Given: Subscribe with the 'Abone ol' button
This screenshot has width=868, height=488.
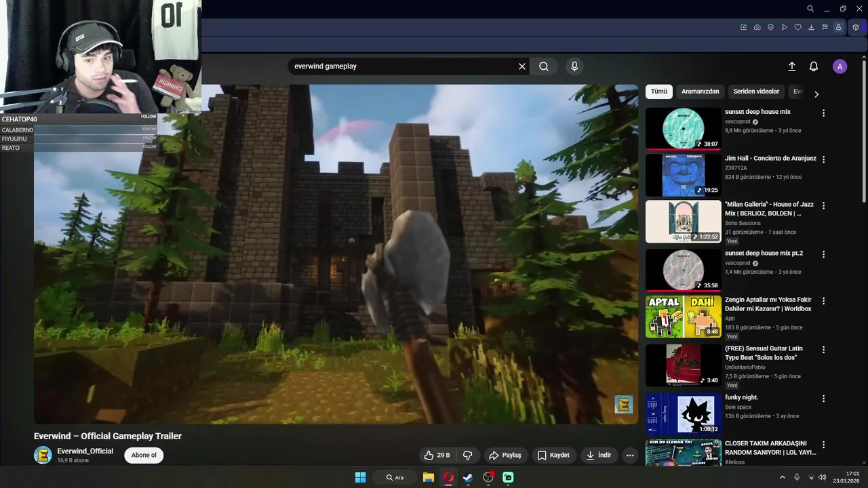Looking at the screenshot, I should pos(144,455).
